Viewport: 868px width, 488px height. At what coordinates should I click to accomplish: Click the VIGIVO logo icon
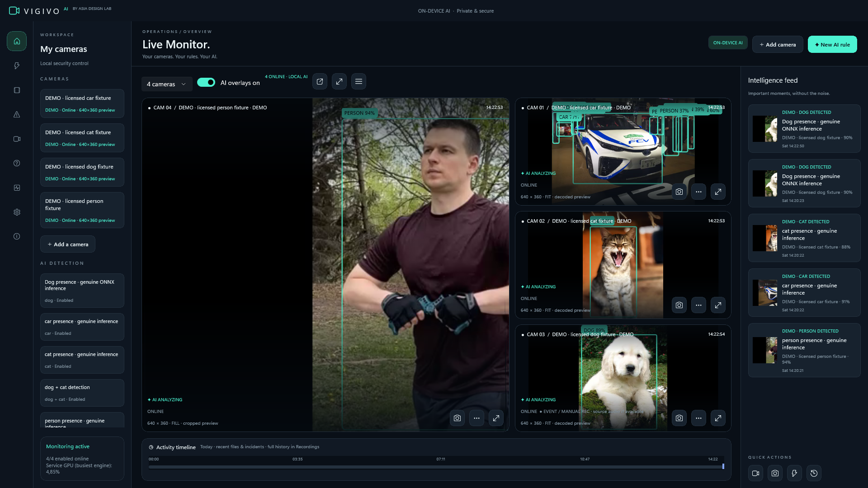click(x=14, y=10)
